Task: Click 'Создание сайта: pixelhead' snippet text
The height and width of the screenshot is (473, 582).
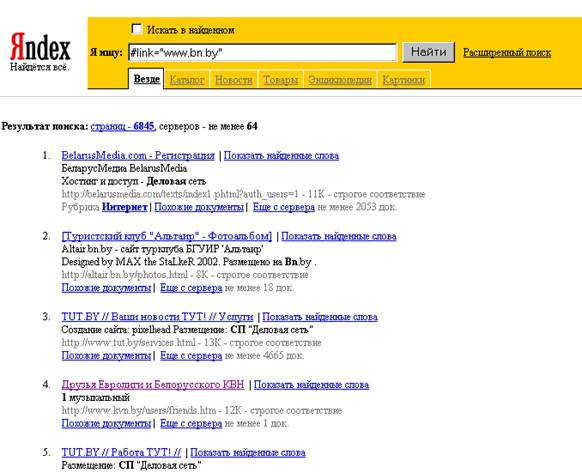Action: pos(116,329)
